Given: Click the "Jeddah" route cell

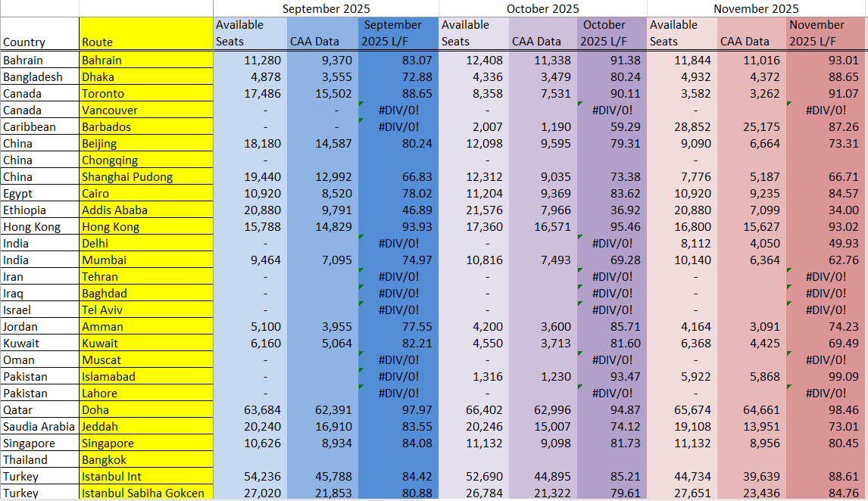Looking at the screenshot, I should pos(146,426).
